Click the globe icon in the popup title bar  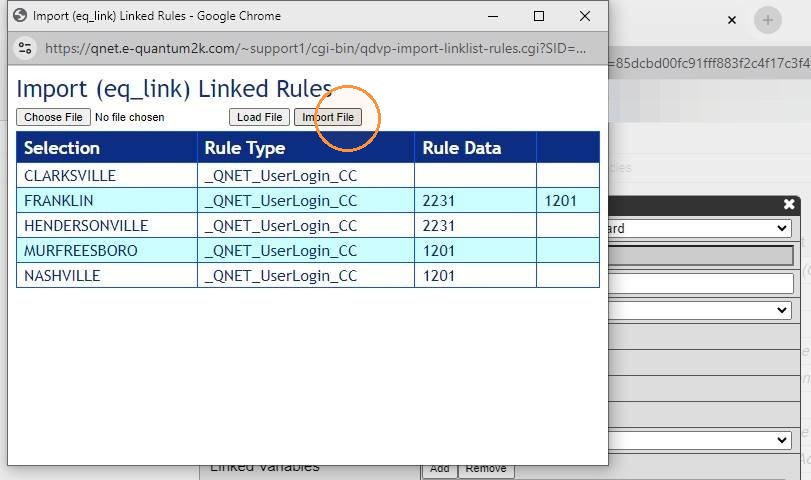20,16
